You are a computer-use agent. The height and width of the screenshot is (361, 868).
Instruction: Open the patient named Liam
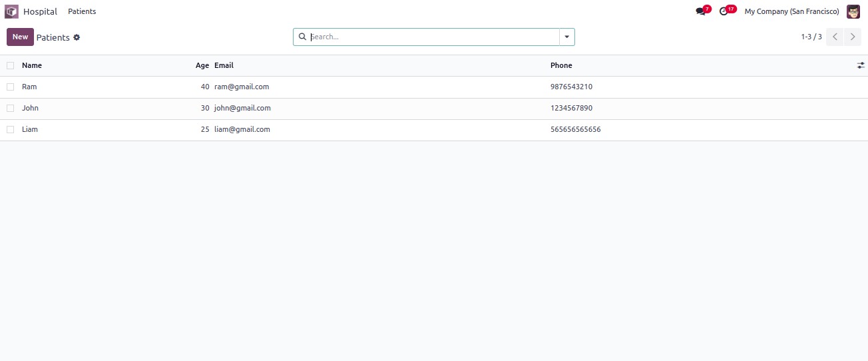[30, 129]
